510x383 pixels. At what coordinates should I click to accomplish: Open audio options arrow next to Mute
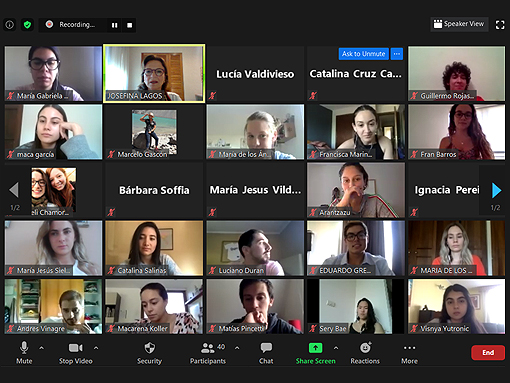pyautogui.click(x=42, y=348)
